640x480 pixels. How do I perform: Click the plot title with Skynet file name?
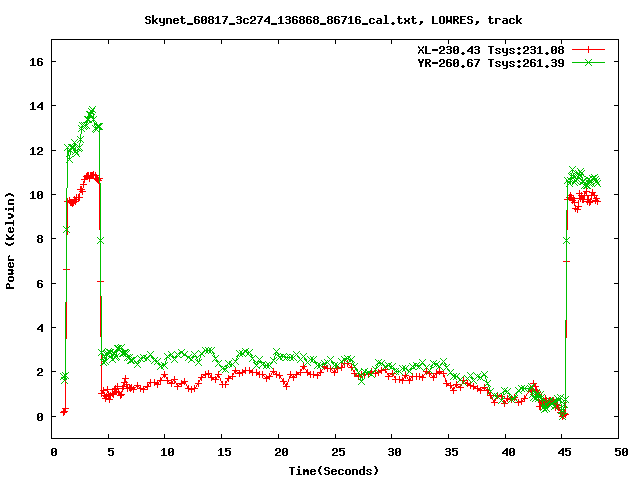coord(333,20)
